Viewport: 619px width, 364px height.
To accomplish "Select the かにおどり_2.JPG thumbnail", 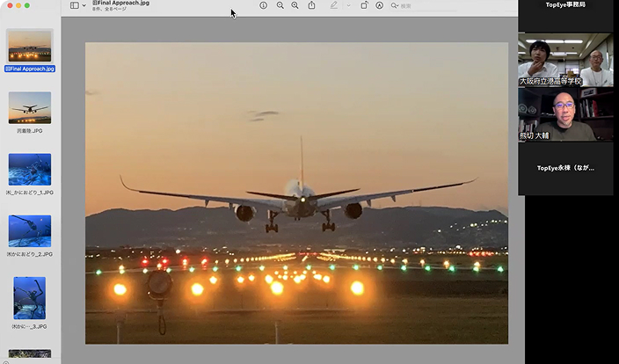I will 30,231.
